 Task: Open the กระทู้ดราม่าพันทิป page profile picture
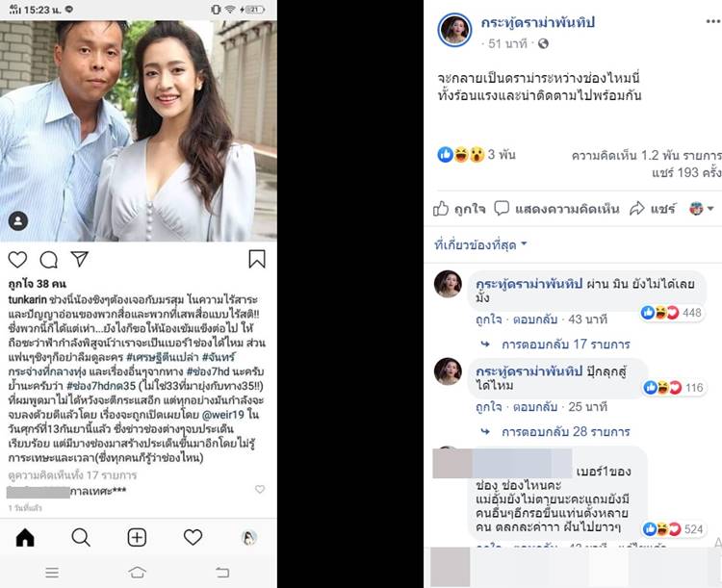point(455,30)
